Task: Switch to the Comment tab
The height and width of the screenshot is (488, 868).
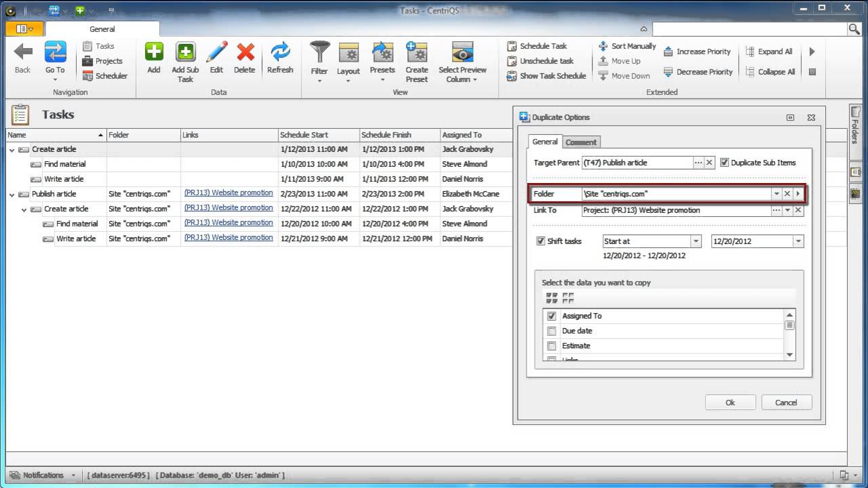Action: pyautogui.click(x=581, y=142)
